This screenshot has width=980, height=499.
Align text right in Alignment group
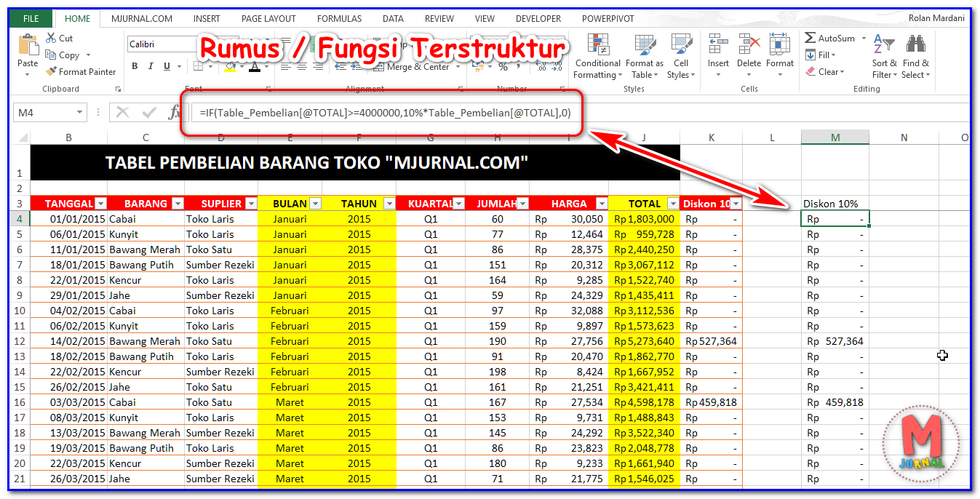tap(318, 66)
